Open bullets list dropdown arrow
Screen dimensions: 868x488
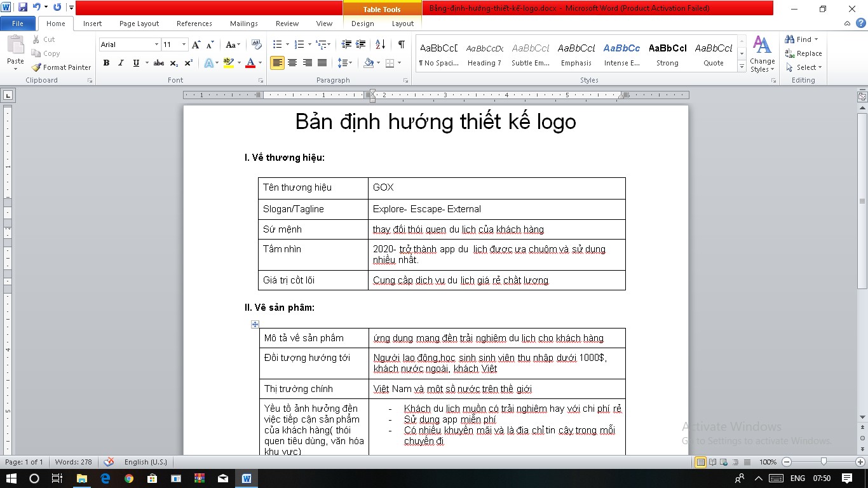[287, 44]
